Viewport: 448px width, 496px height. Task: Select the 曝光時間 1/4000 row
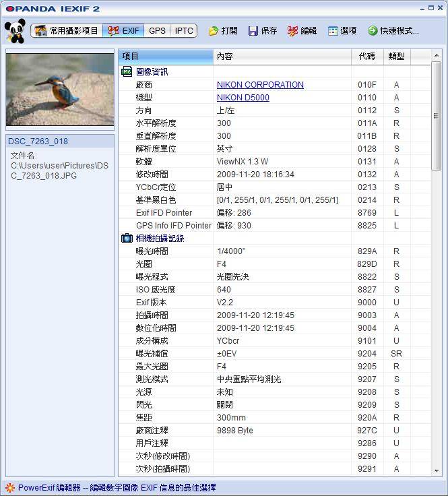(x=275, y=251)
